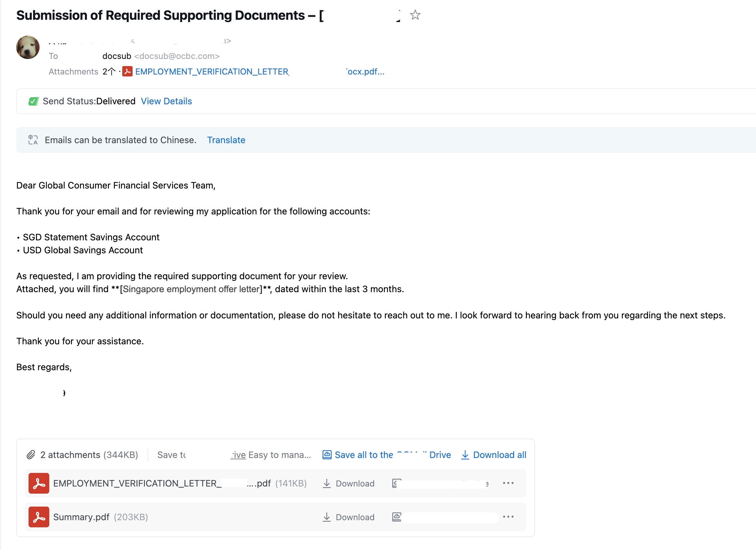Screen dimensions: 756x550
Task: Save Summary.pdf to drive icon
Action: coord(396,517)
